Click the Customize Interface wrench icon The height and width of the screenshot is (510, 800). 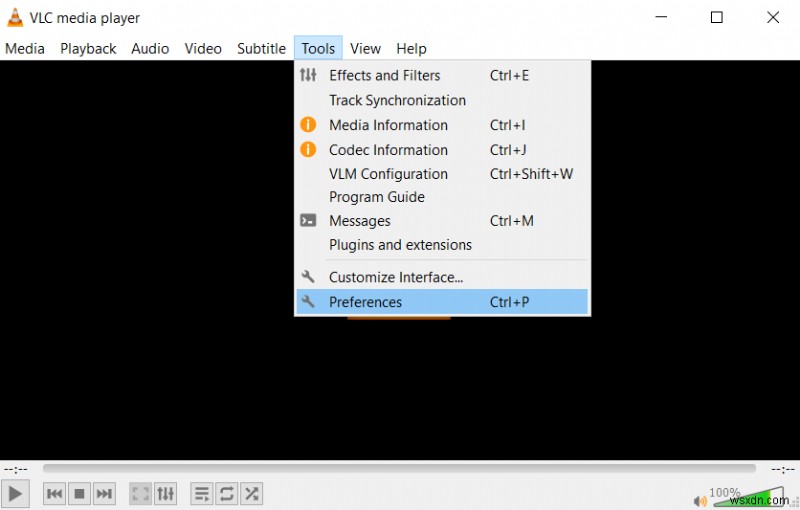point(308,276)
